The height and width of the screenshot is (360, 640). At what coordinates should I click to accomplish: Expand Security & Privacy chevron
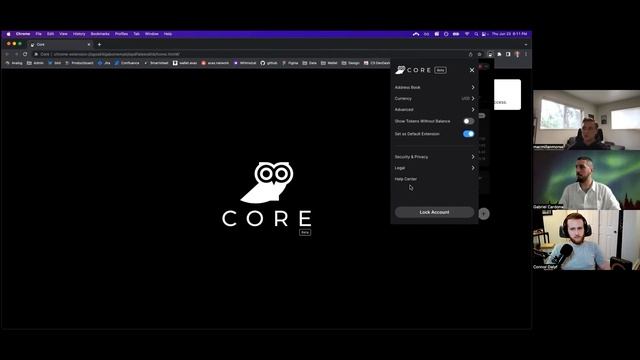(x=473, y=157)
